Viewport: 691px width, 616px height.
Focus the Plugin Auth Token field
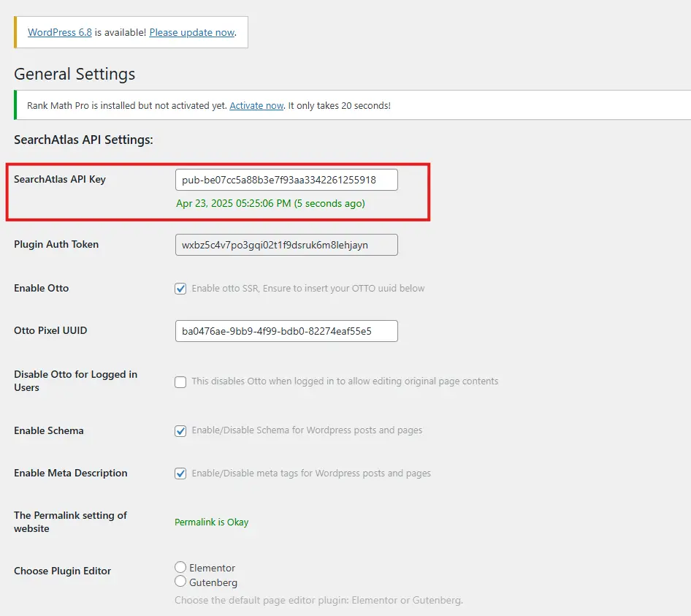click(286, 245)
